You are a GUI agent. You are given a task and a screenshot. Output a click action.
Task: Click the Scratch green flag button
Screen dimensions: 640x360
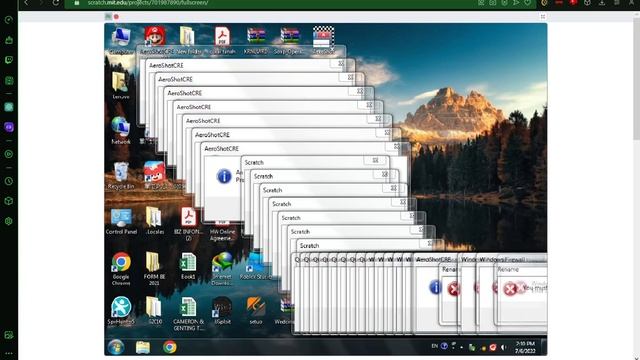pos(108,16)
